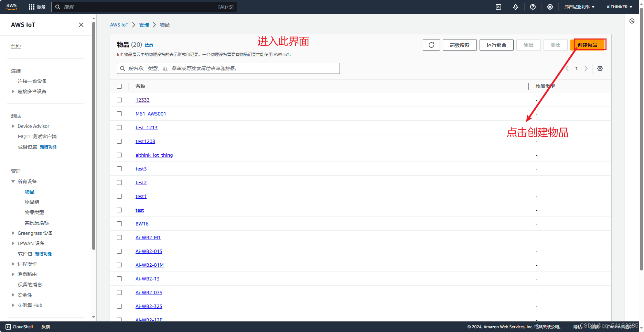Click the sidebar vertical scrollbar
This screenshot has width=644, height=332.
(x=94, y=136)
